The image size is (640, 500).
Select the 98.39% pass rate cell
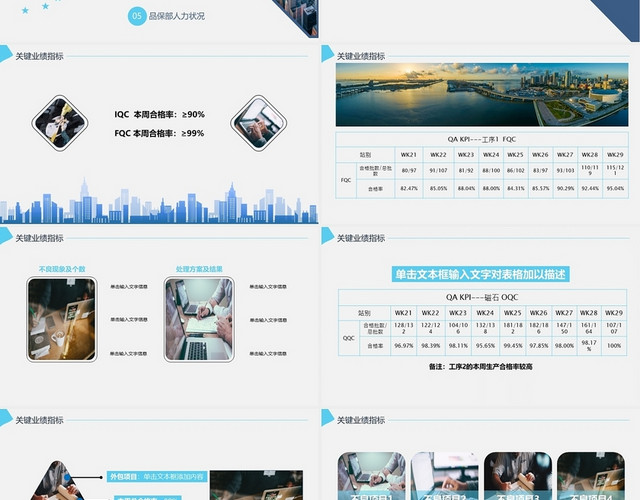pos(431,346)
